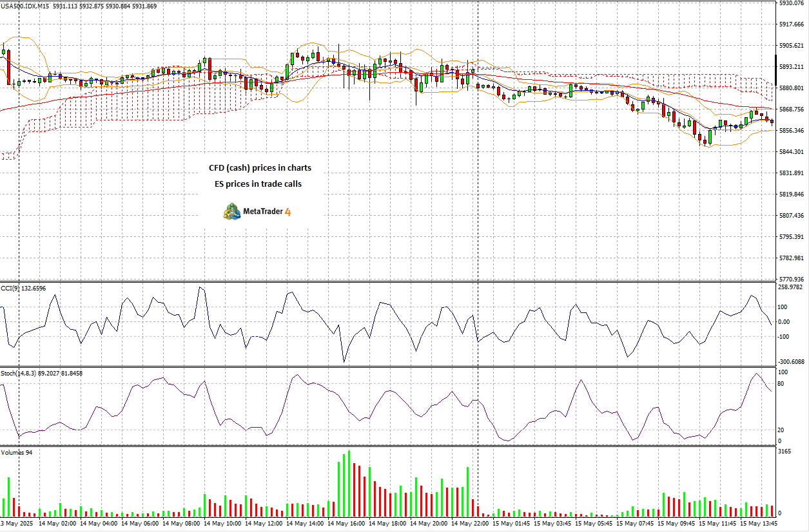Click the 80 level on Stochastic scale

click(782, 384)
